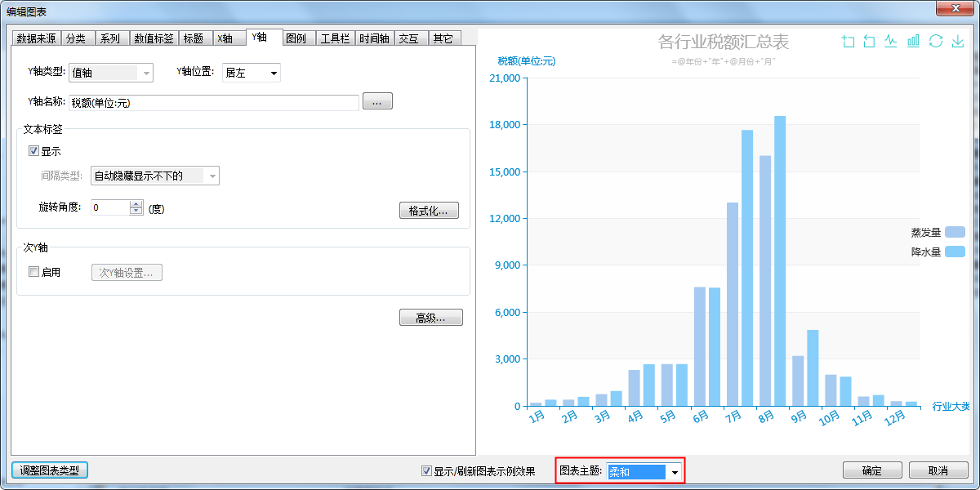Viewport: 980px width, 490px height.
Task: Click the Y轴名称 input field
Action: (214, 103)
